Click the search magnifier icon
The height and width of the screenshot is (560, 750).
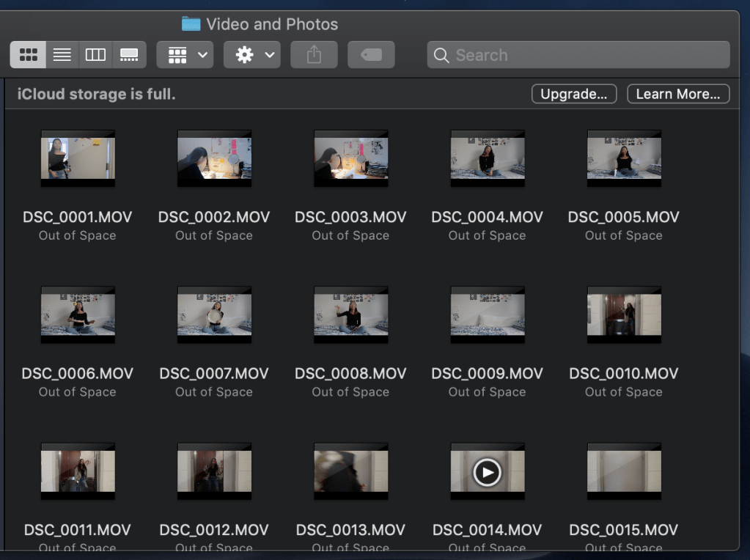[x=441, y=55]
